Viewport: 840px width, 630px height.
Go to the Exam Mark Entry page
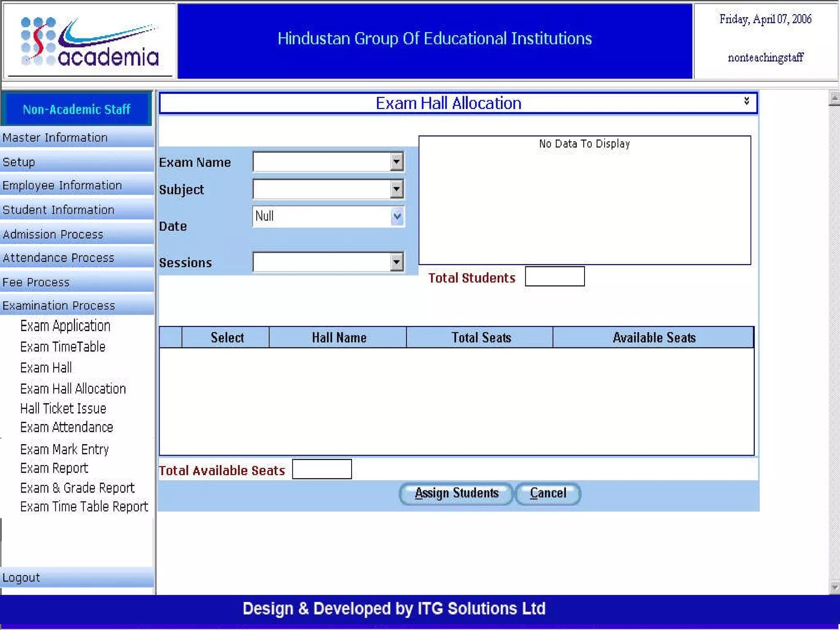(x=64, y=450)
